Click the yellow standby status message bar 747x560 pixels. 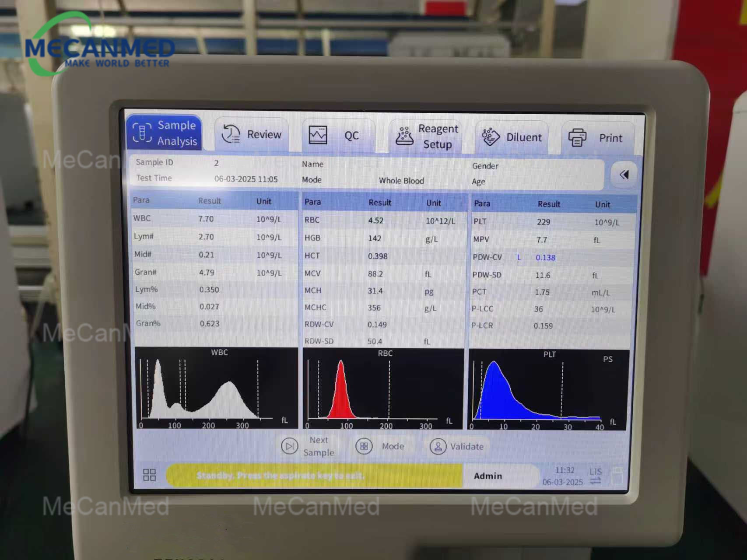pyautogui.click(x=314, y=476)
